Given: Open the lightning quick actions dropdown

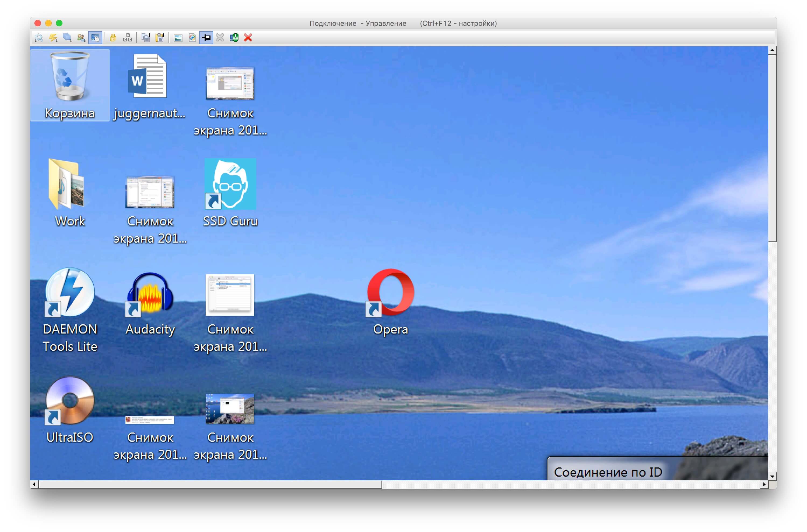Looking at the screenshot, I should pos(53,38).
